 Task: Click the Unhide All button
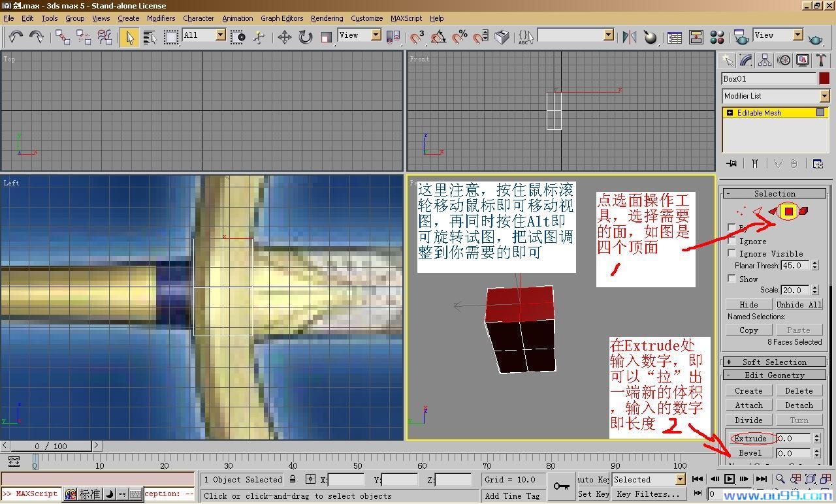[x=799, y=305]
